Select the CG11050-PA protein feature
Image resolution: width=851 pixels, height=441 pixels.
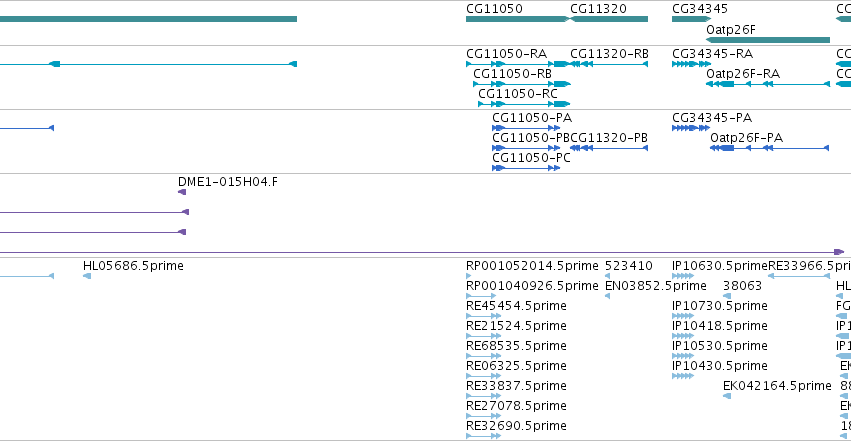pos(526,128)
